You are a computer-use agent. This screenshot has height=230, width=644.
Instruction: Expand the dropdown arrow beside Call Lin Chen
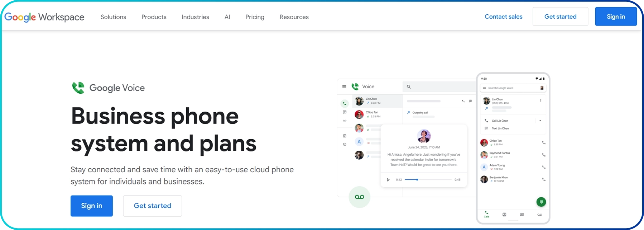[540, 121]
